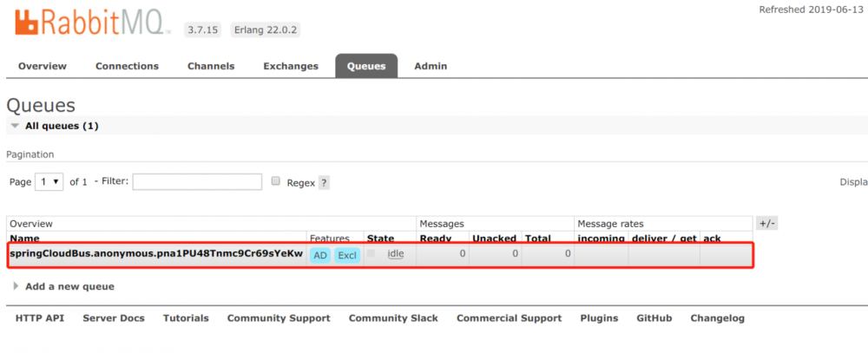Open the Tutorials footer link

pyautogui.click(x=186, y=318)
